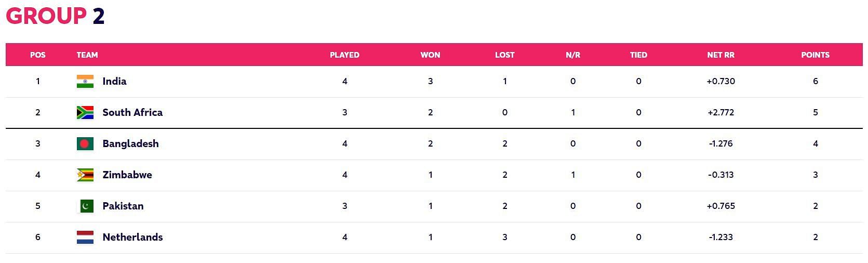Click the GROUP 2 heading
This screenshot has height=263, width=868.
pos(55,16)
